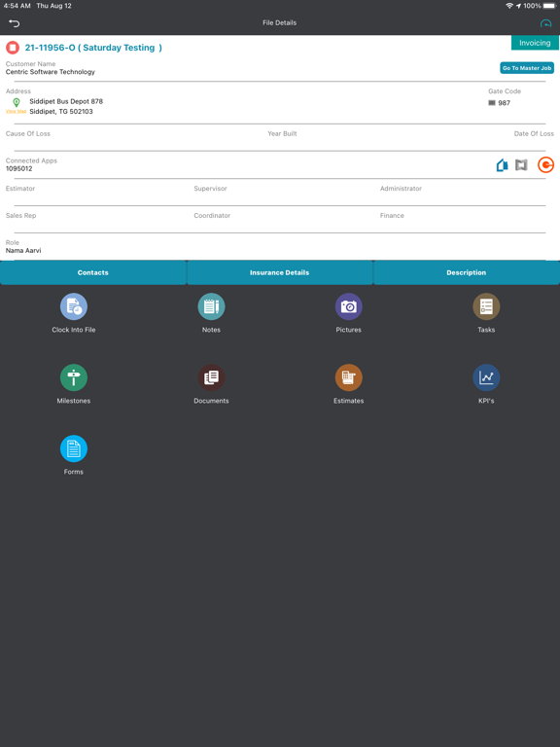Tap the green map pin icon
This screenshot has height=747, width=560.
tap(17, 102)
